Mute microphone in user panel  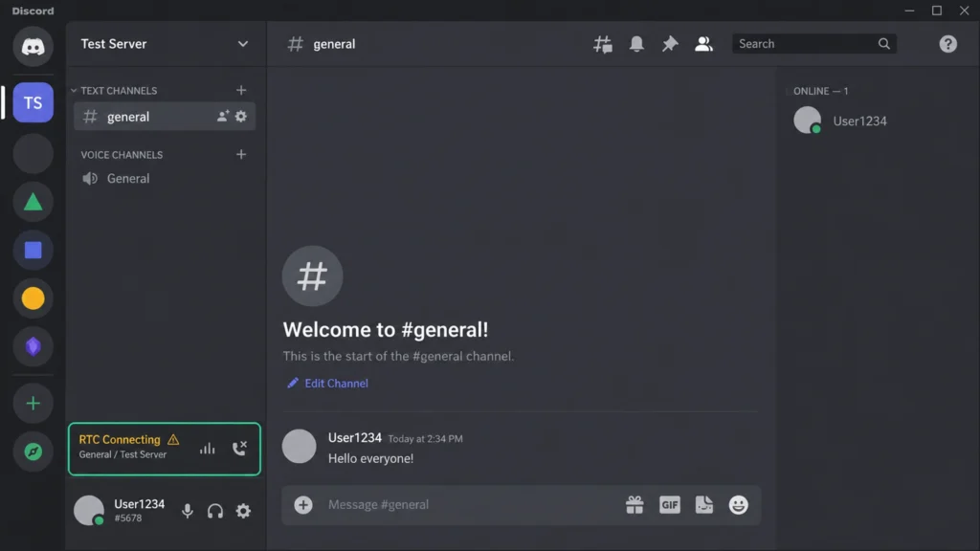(x=188, y=511)
